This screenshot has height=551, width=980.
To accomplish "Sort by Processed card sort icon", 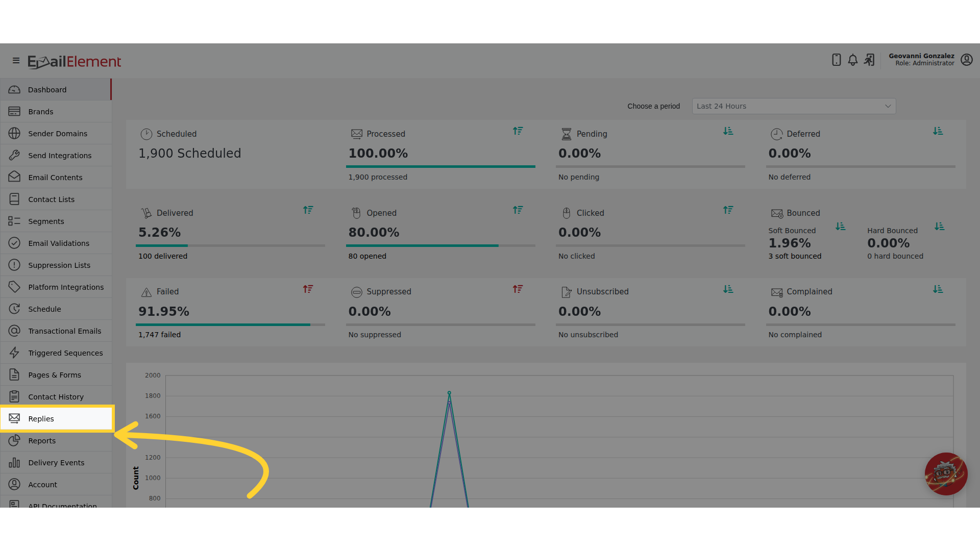I will click(518, 131).
